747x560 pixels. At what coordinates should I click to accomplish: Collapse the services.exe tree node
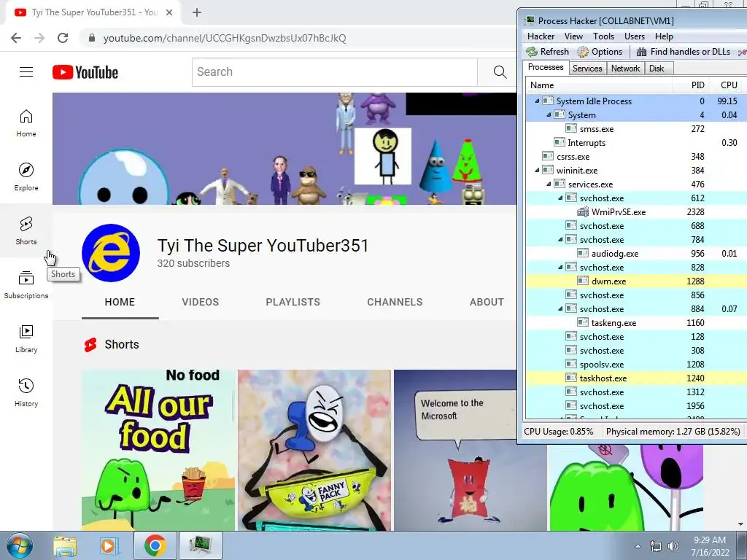[549, 184]
